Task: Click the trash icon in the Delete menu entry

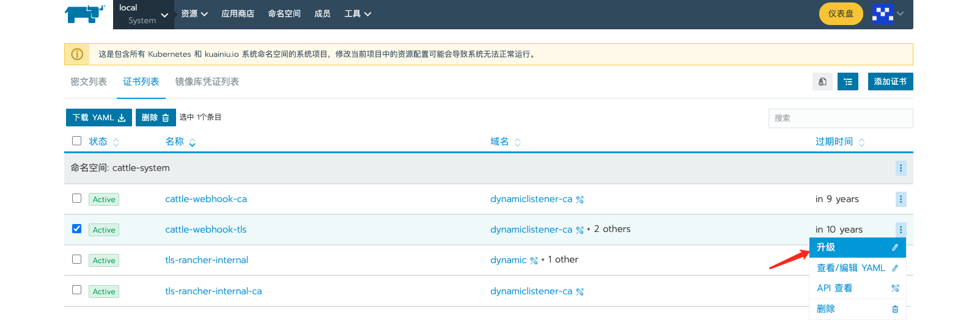Action: [895, 309]
